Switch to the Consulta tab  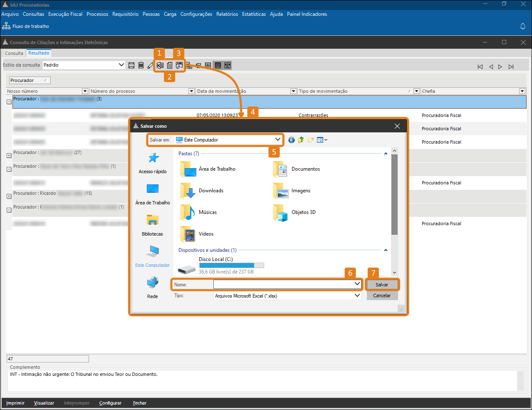click(x=14, y=53)
